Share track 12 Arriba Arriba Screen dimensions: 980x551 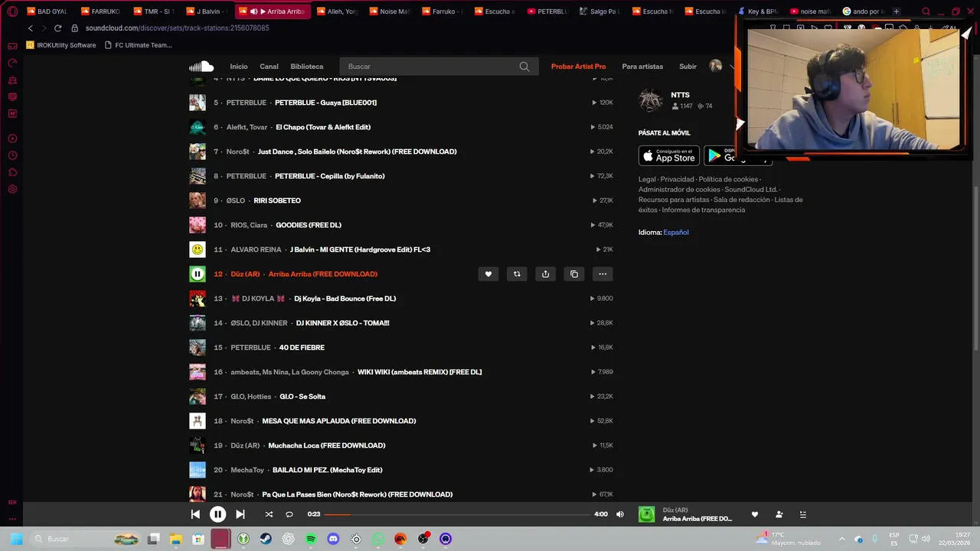545,274
